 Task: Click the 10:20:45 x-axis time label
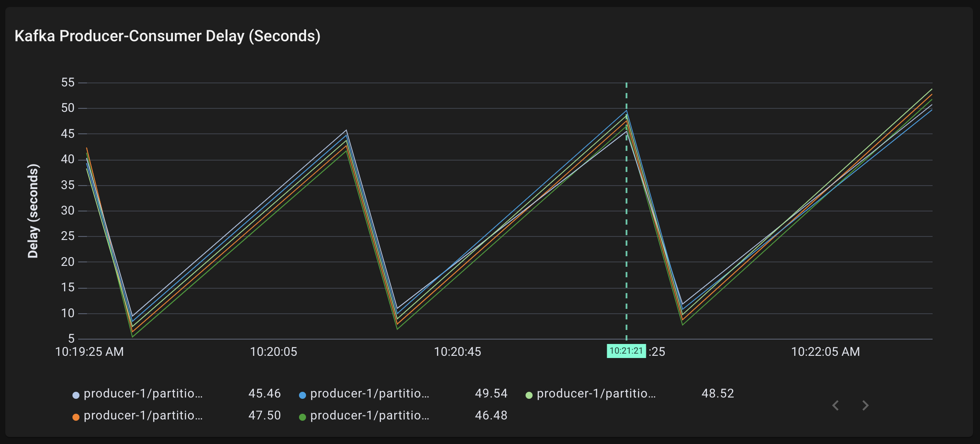(458, 352)
